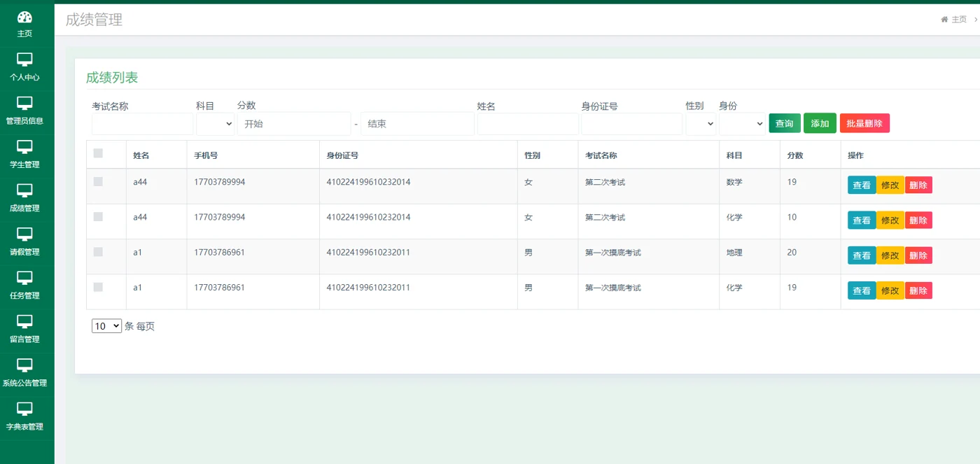This screenshot has height=464, width=980.
Task: Check the a1 地理 row checkbox
Action: point(98,251)
